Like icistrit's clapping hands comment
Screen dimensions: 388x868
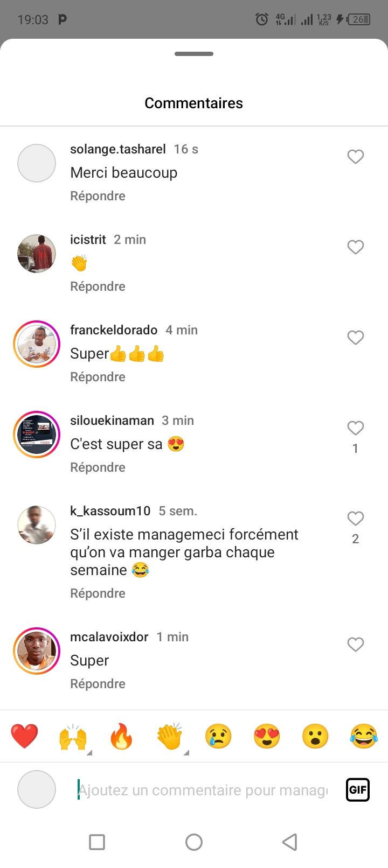point(355,247)
